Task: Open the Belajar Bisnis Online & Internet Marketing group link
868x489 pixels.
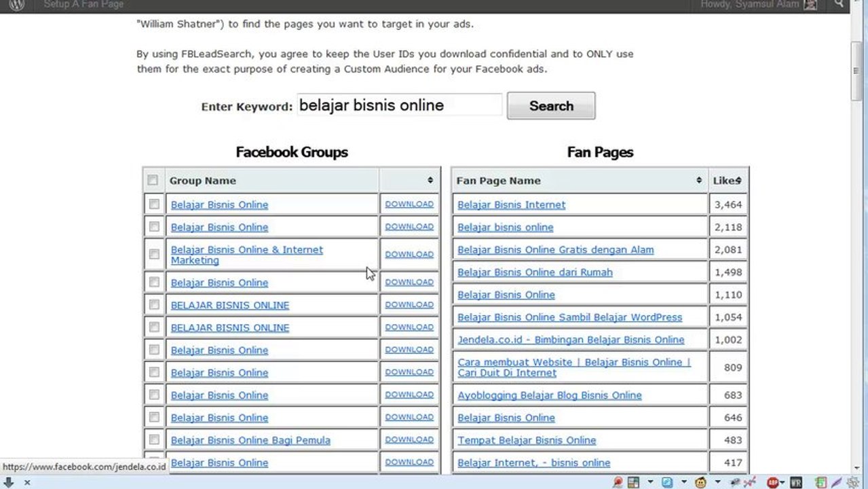Action: (x=247, y=255)
